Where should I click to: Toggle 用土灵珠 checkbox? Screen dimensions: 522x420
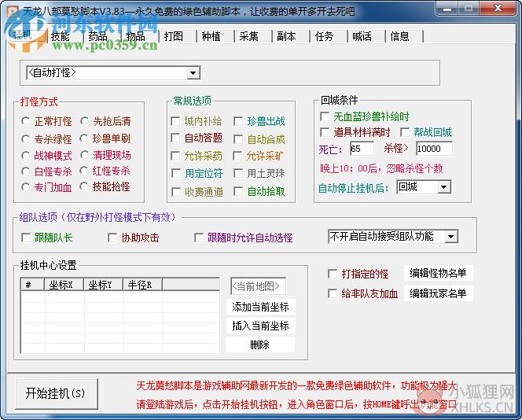pyautogui.click(x=238, y=173)
